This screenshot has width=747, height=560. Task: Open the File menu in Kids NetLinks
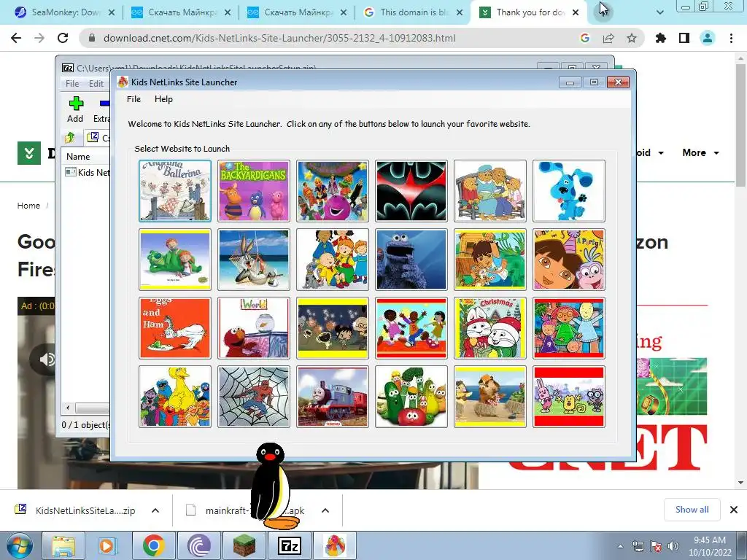[x=134, y=99]
